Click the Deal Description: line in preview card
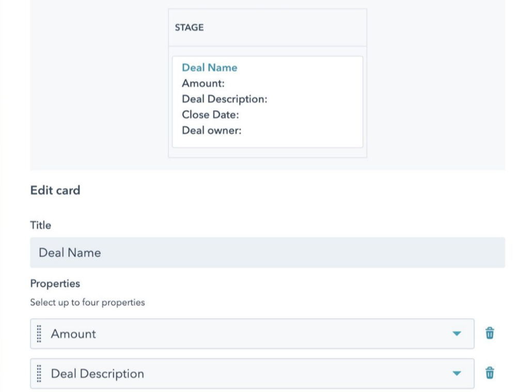The width and height of the screenshot is (532, 392). (x=225, y=99)
